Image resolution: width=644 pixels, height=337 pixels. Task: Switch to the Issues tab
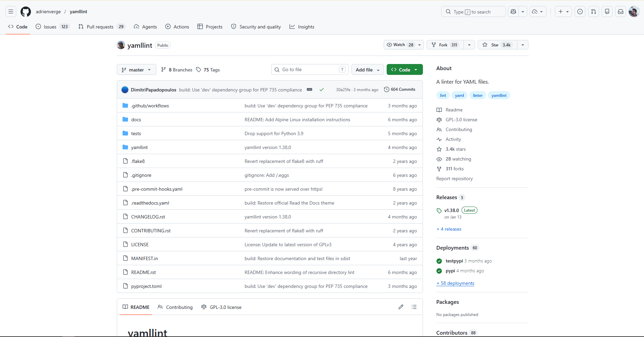(x=52, y=27)
